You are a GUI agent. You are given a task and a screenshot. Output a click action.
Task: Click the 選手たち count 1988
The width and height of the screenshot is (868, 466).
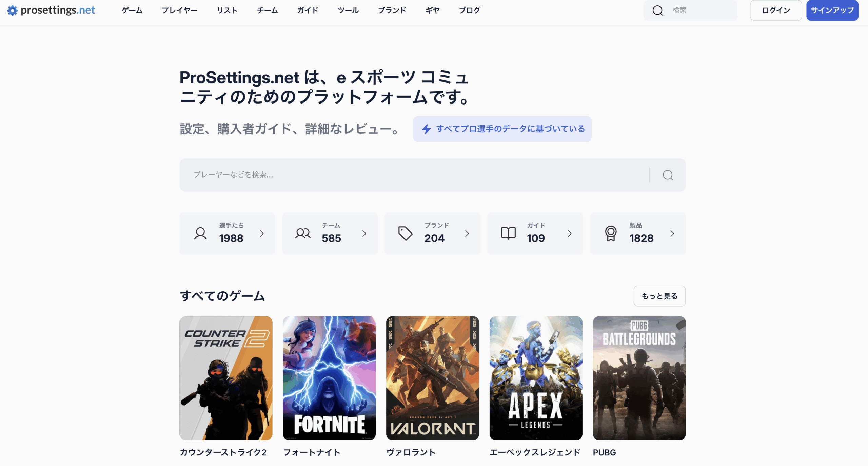[231, 238]
